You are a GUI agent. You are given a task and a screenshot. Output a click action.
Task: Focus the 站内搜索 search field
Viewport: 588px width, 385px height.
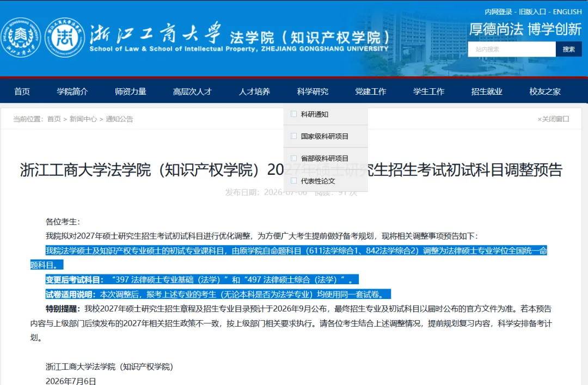click(511, 49)
